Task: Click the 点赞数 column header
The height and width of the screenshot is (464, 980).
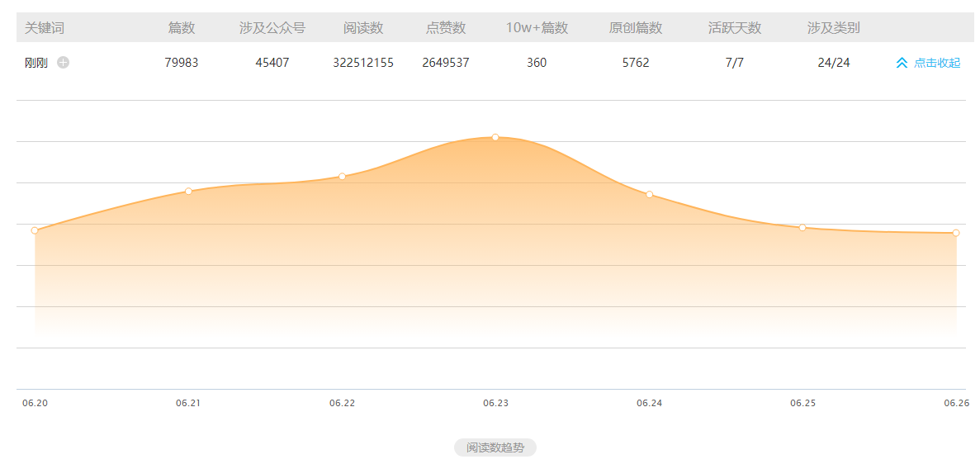Action: [x=446, y=28]
